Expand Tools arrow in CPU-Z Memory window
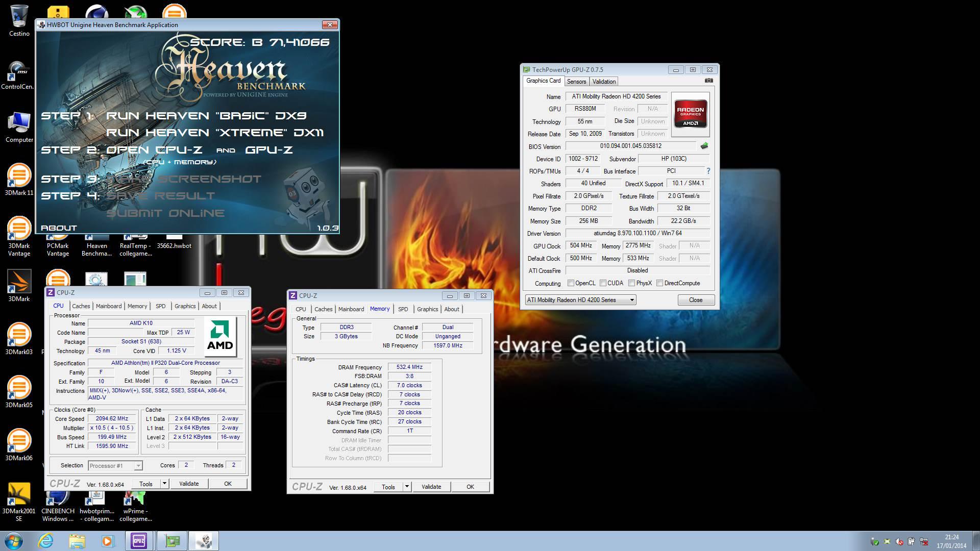 coord(407,487)
